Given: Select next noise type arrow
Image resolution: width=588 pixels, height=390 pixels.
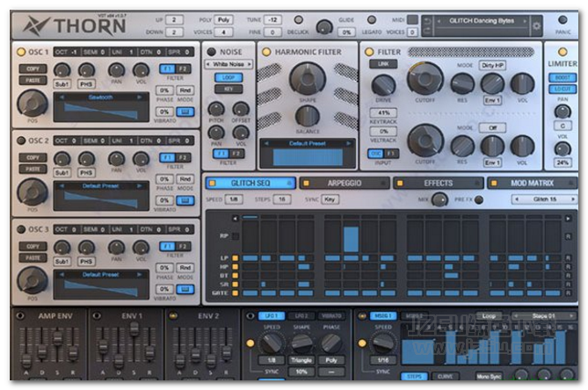Looking at the screenshot, I should click(x=249, y=64).
